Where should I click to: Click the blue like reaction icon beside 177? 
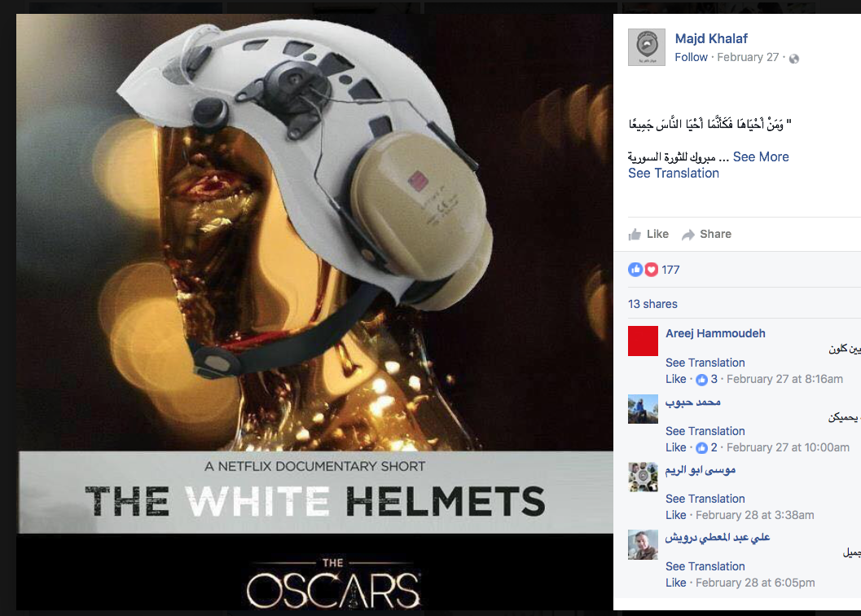(635, 269)
